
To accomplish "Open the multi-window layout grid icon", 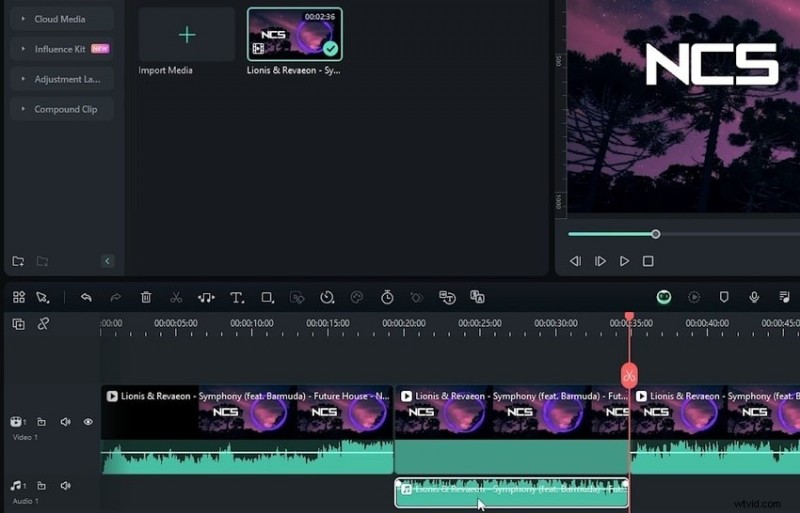I will 19,297.
